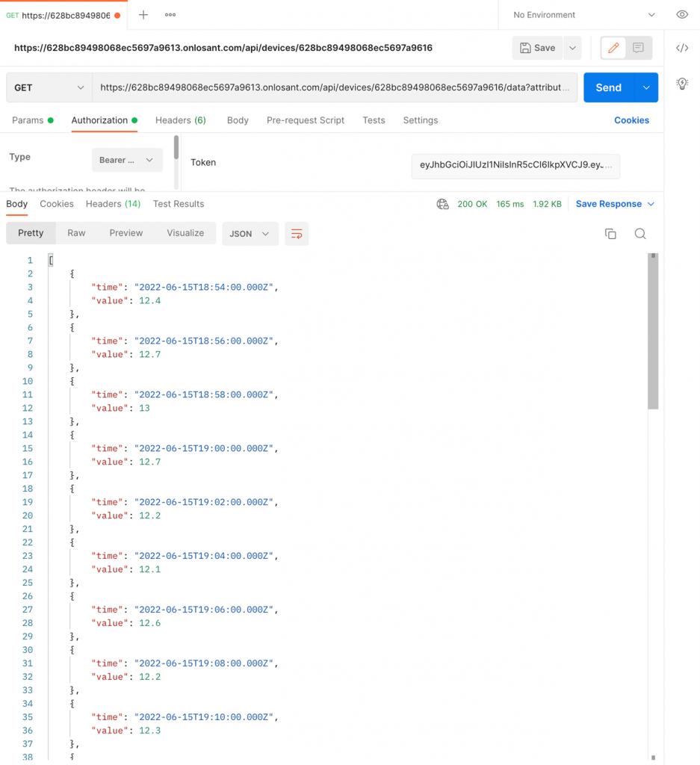Open the GET method dropdown
Viewport: 700px width, 765px height.
49,87
